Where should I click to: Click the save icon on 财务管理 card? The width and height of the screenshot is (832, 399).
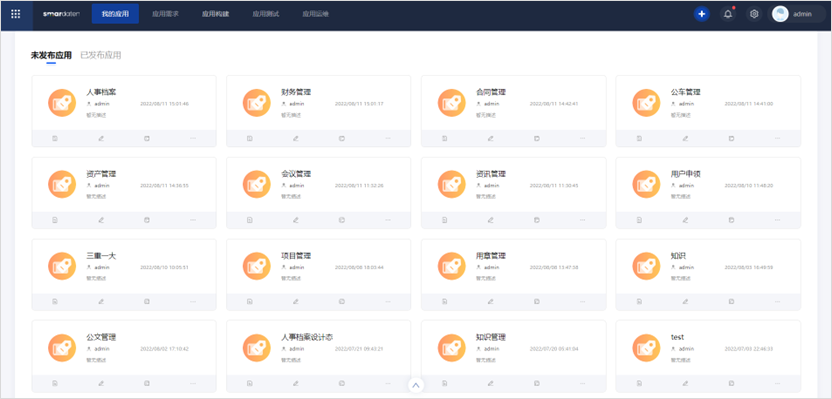point(249,138)
